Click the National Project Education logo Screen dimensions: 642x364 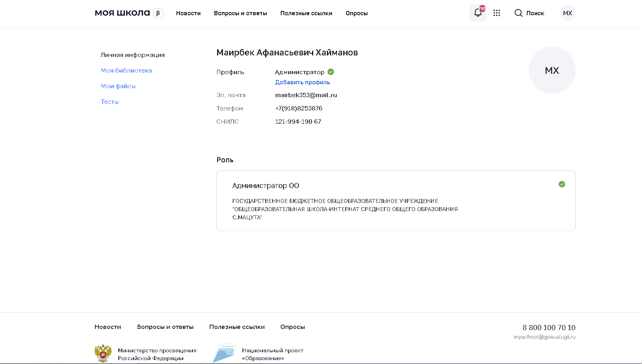224,353
